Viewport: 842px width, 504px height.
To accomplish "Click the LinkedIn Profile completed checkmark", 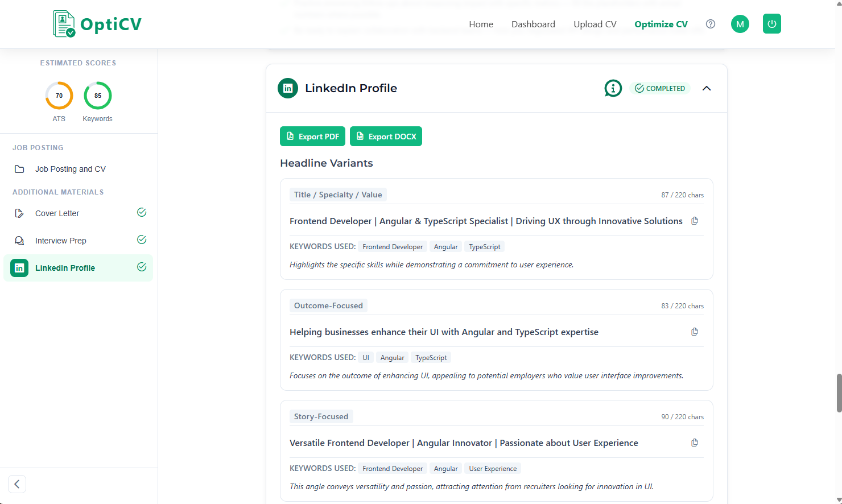I will [x=142, y=267].
